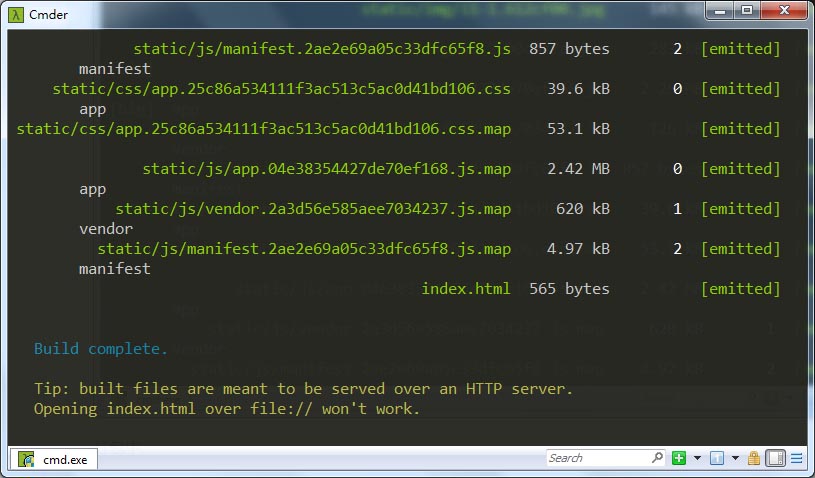The height and width of the screenshot is (478, 815).
Task: Expand the dropdown next to blue console icon
Action: [x=735, y=458]
